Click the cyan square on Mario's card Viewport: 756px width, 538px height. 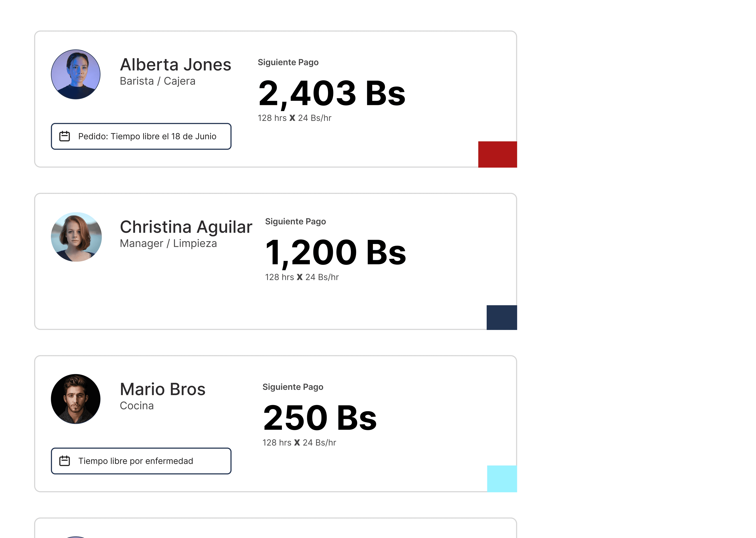[502, 479]
